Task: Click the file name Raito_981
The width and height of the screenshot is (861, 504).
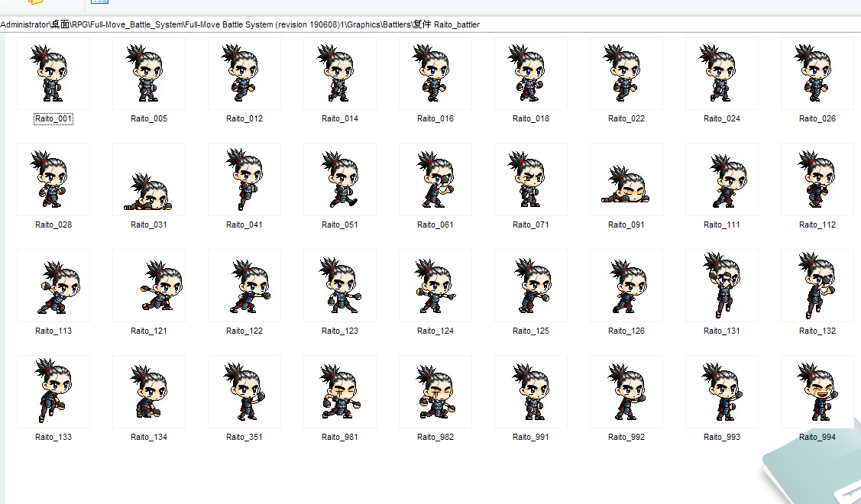Action: (340, 437)
